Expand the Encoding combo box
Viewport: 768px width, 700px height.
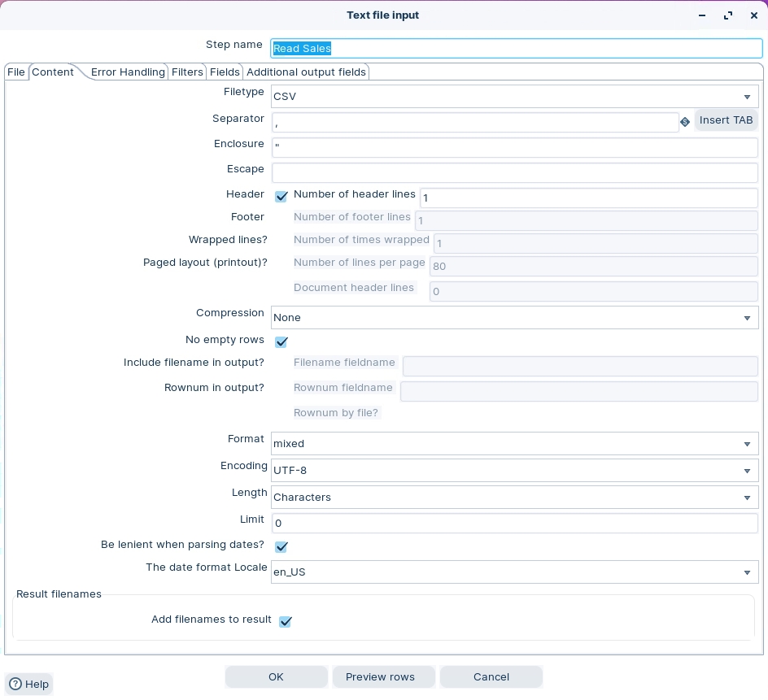click(746, 471)
